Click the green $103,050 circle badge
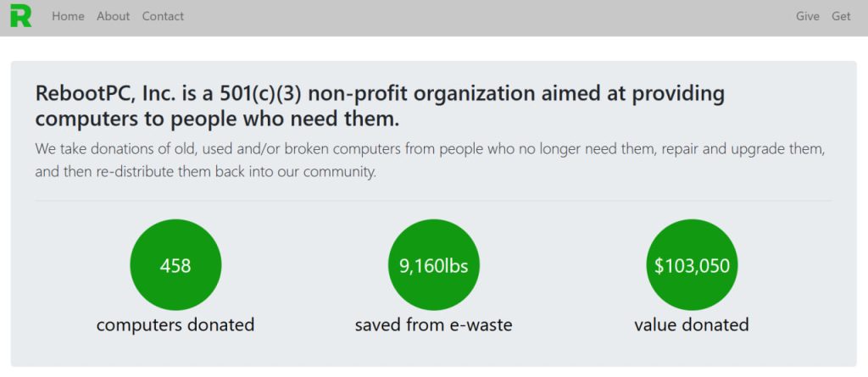The image size is (868, 377). 692,265
